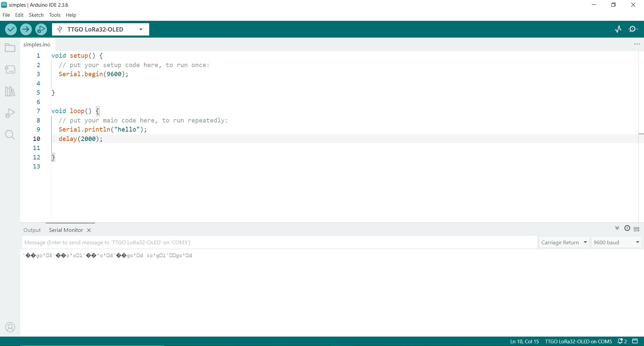Click the void loop() line
Viewport: 644px width, 346px height.
pyautogui.click(x=75, y=111)
